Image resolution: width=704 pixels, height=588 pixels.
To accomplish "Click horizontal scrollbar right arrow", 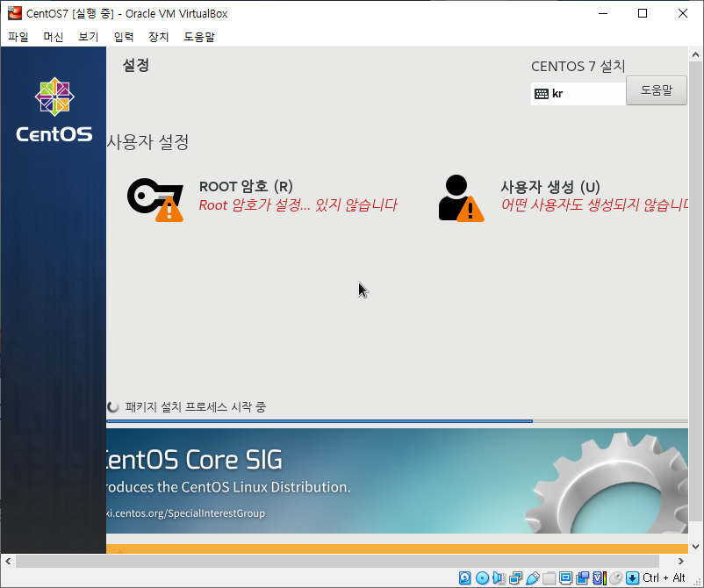I will coord(680,561).
